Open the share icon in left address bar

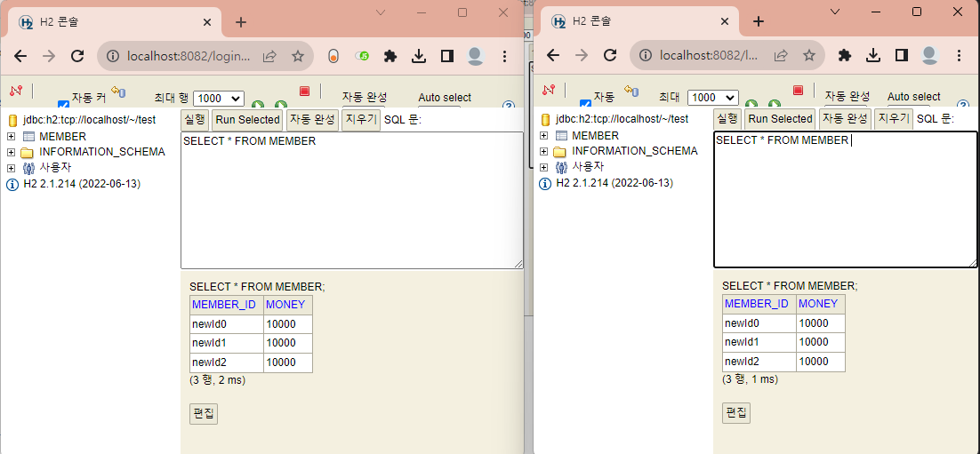tap(269, 56)
